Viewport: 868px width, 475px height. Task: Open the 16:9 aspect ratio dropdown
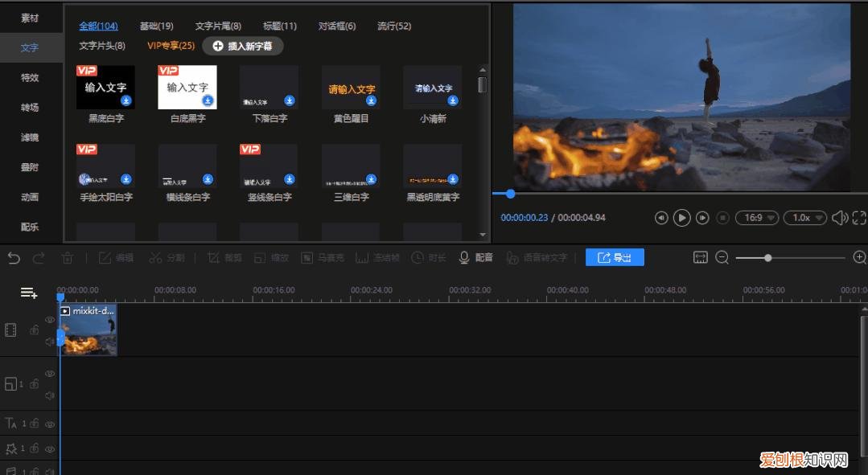pos(756,217)
